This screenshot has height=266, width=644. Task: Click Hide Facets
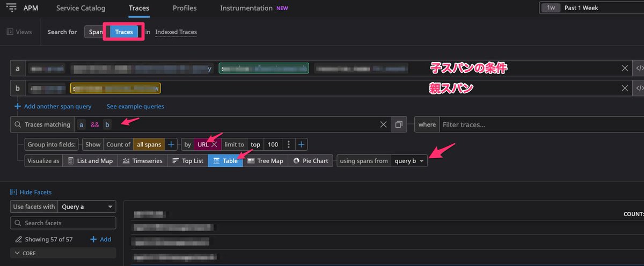(31, 192)
